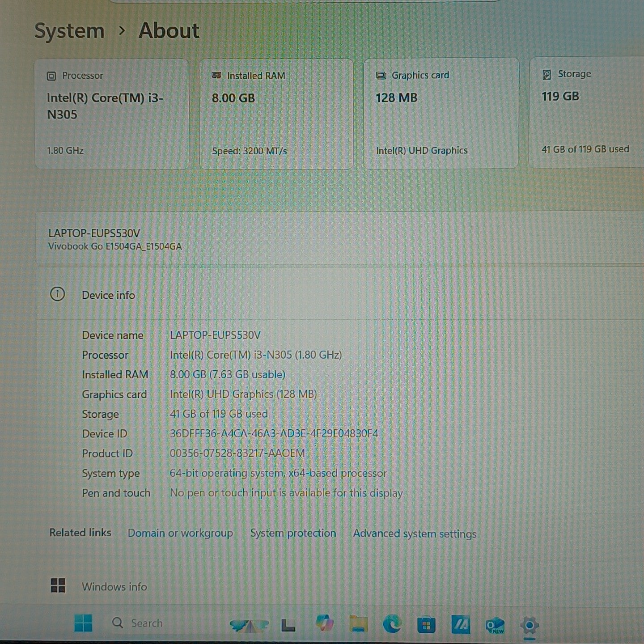Screen dimensions: 644x644
Task: Open the L-shaped app icon on the taskbar
Action: click(x=288, y=625)
